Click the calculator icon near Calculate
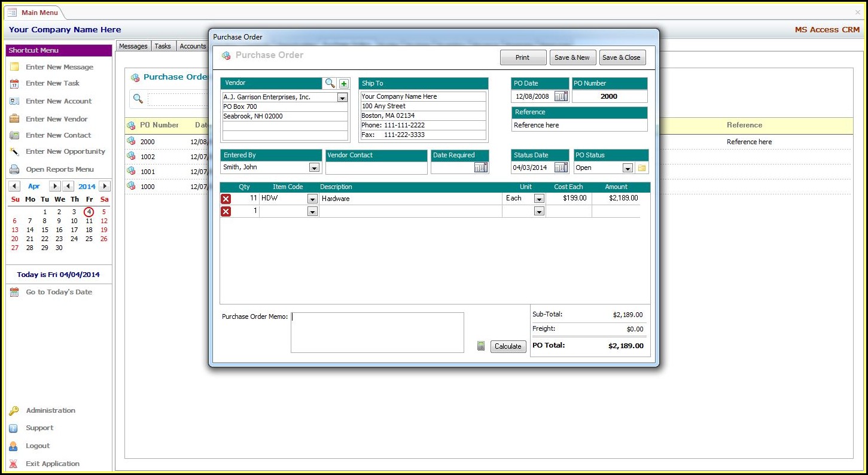Viewport: 868px width, 475px height. 481,346
